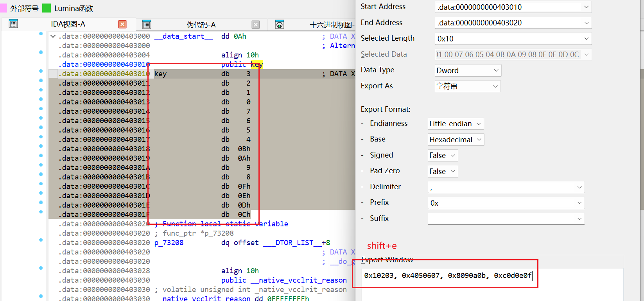
Task: Open the Export As dropdown
Action: [x=467, y=86]
